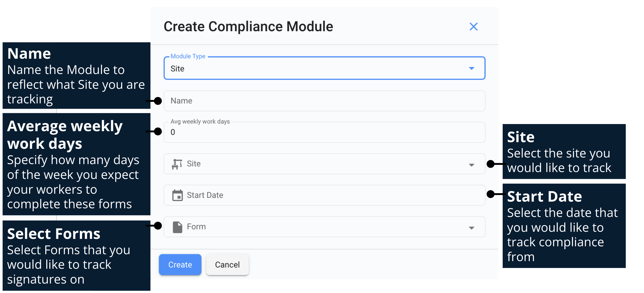This screenshot has width=644, height=293.
Task: Click the site crane icon
Action: tap(177, 164)
